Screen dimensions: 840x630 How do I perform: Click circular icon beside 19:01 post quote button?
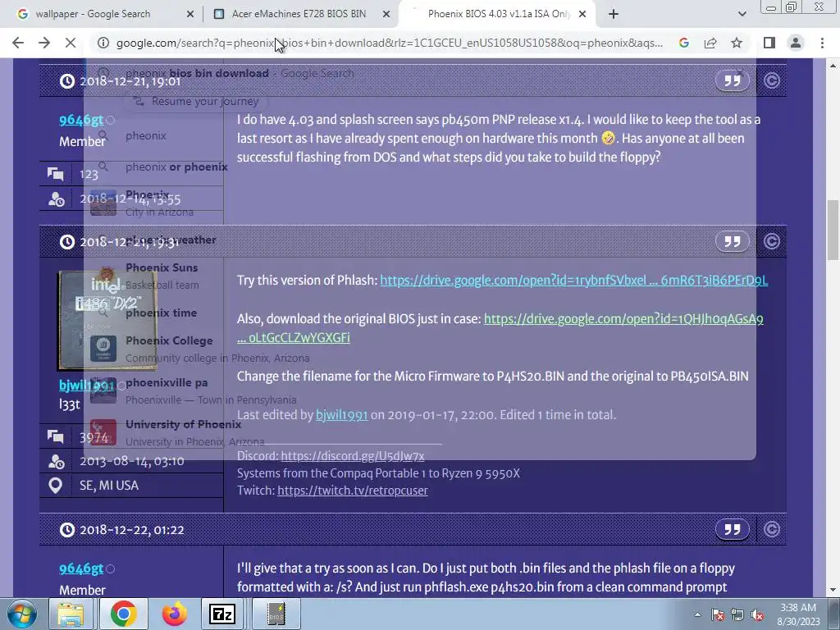coord(771,81)
